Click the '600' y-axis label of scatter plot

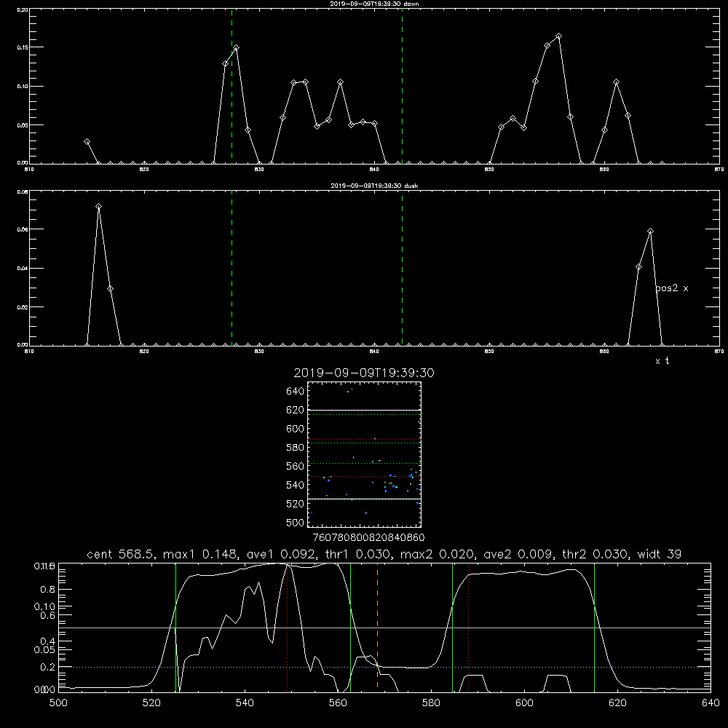click(x=296, y=429)
